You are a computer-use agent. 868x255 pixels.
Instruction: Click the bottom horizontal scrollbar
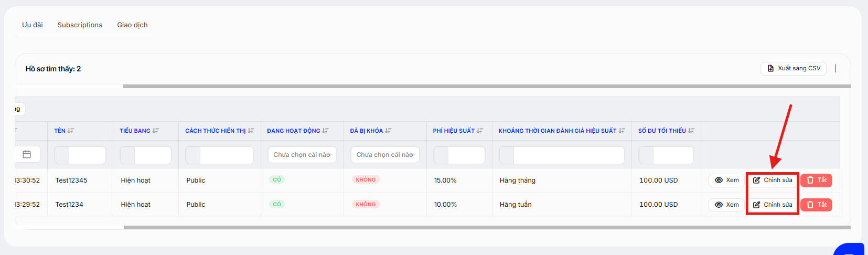coord(487,228)
